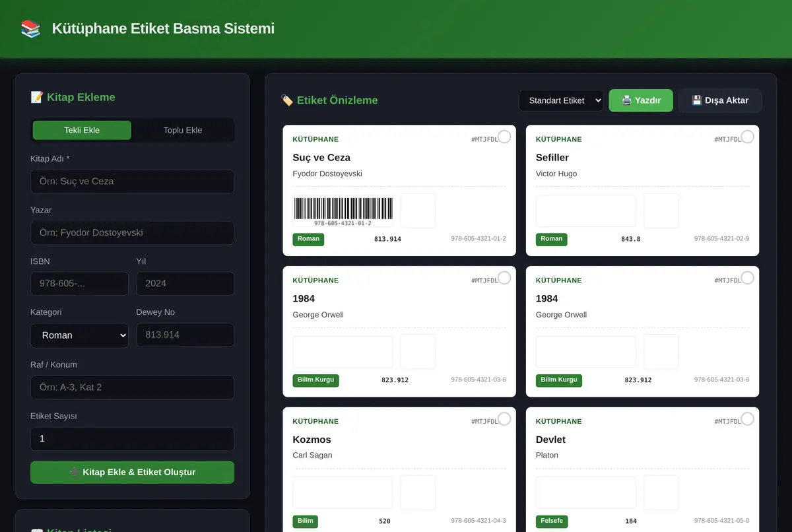Switch to the Tekli Ekle tab
This screenshot has width=792, height=532.
click(x=82, y=130)
